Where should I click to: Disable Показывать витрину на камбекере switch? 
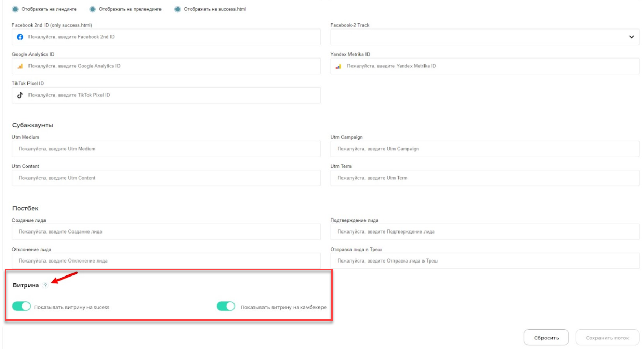226,307
